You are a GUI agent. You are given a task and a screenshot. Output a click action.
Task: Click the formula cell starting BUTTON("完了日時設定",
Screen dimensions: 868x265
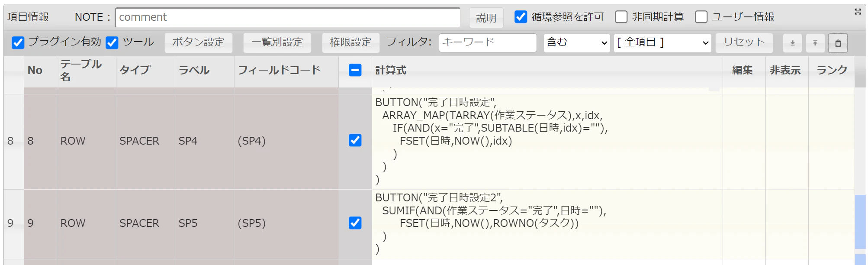coord(547,142)
